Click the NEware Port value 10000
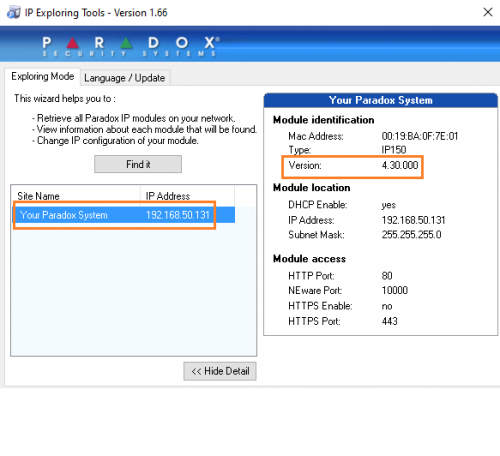Screen dimensions: 500x456 pyautogui.click(x=395, y=290)
